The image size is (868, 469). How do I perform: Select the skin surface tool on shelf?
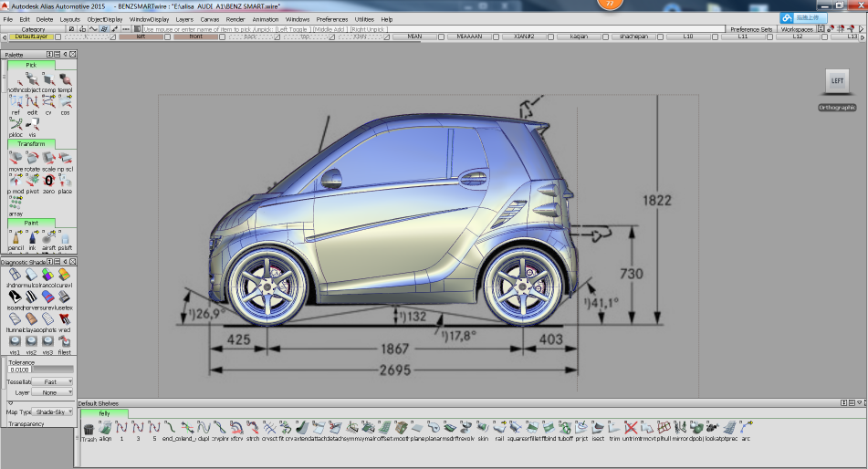click(x=483, y=427)
